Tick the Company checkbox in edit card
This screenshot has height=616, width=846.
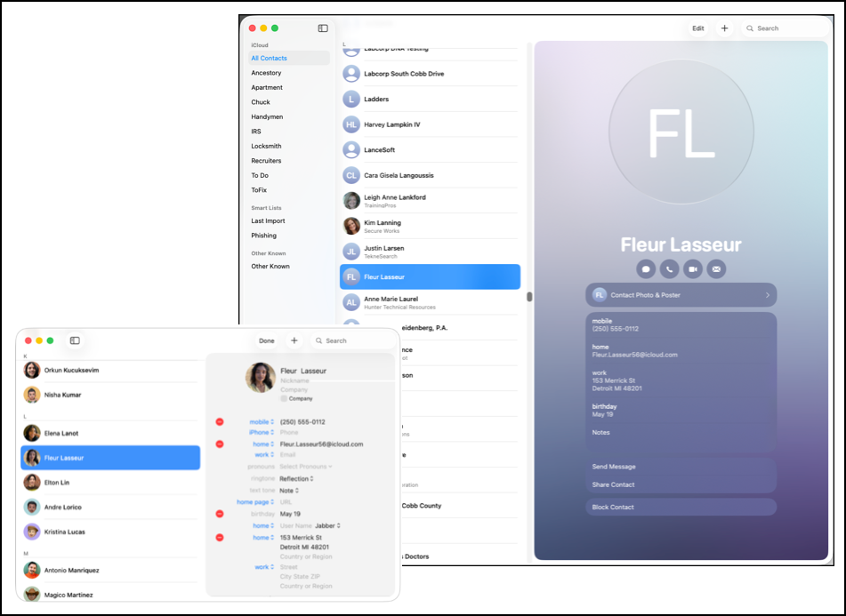click(x=284, y=399)
